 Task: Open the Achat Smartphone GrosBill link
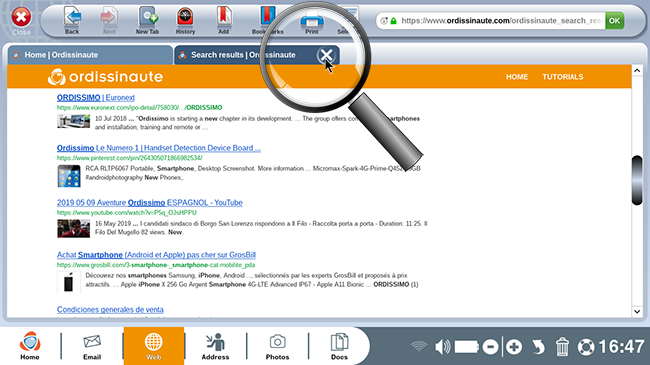tap(156, 255)
